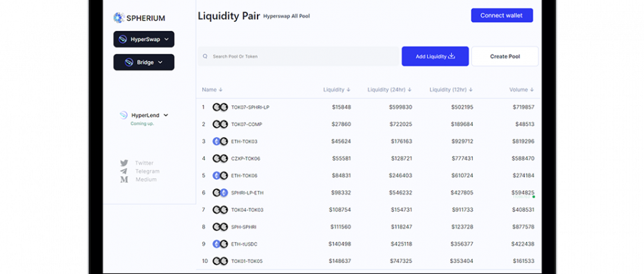Open the Bridge dropdown menu
This screenshot has height=274, width=644.
pos(144,62)
